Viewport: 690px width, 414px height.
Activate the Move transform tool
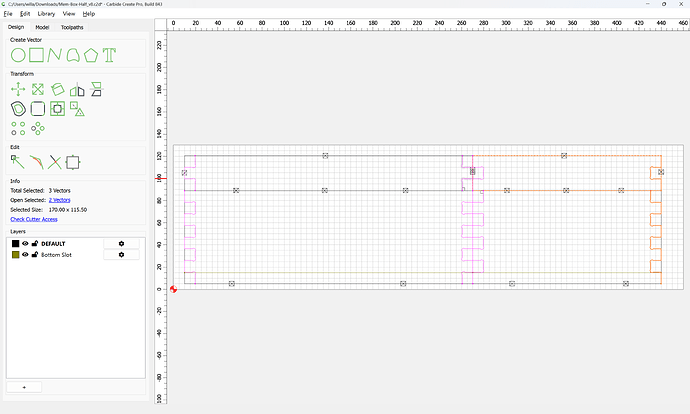(x=18, y=89)
